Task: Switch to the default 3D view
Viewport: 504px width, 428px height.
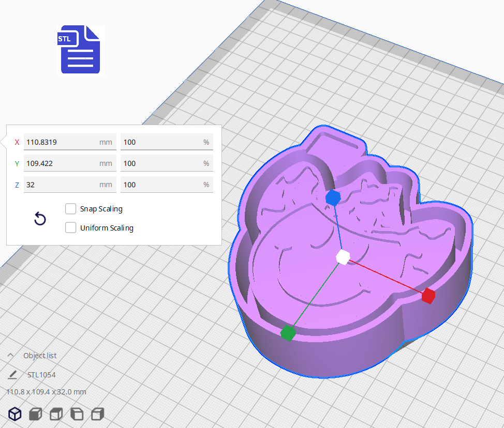Action: (x=14, y=414)
